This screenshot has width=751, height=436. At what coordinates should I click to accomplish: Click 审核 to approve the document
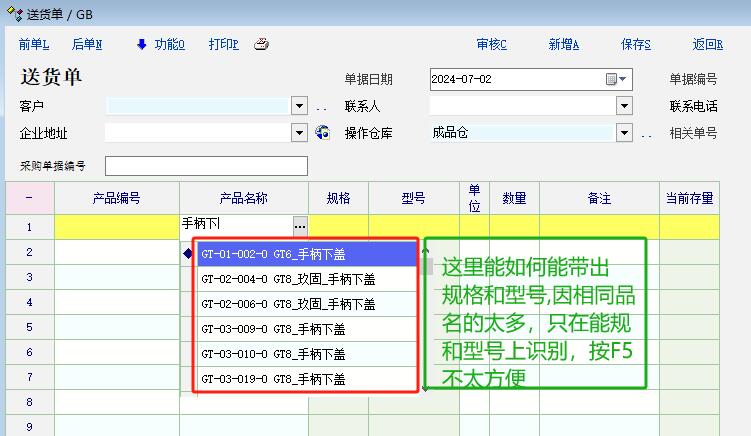(491, 44)
